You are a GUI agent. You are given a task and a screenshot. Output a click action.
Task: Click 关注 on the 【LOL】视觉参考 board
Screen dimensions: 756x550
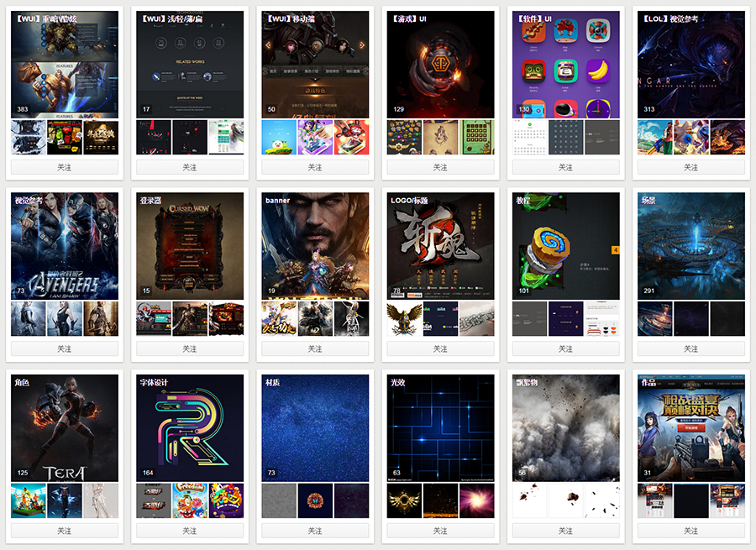(x=691, y=167)
